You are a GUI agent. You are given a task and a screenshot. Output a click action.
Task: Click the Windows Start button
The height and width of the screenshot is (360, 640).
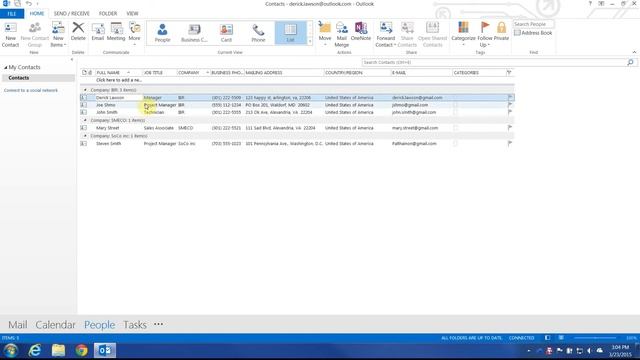point(11,350)
